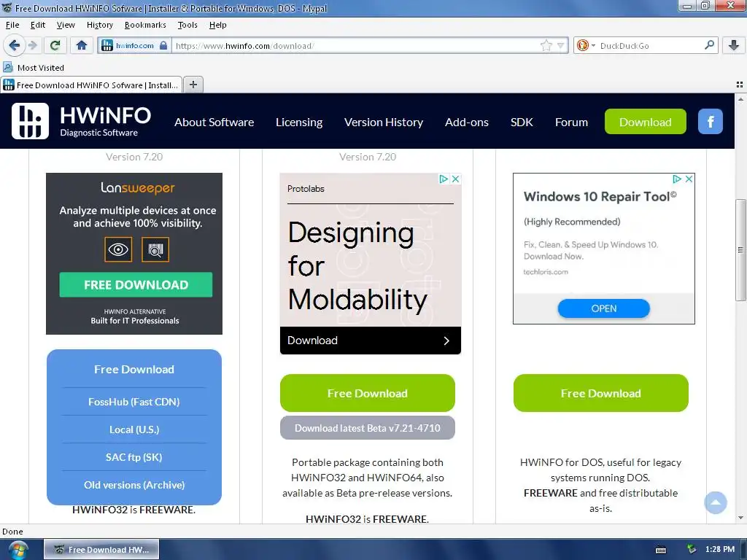Viewport: 747px width, 560px height.
Task: Click the search magnifier icon
Action: point(709,45)
